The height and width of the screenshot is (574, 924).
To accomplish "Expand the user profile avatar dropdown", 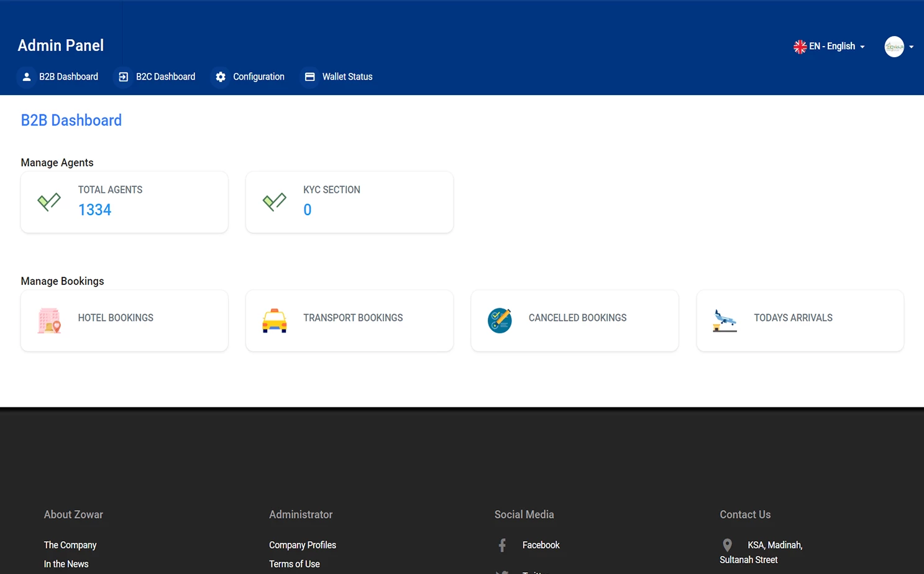I will (899, 46).
